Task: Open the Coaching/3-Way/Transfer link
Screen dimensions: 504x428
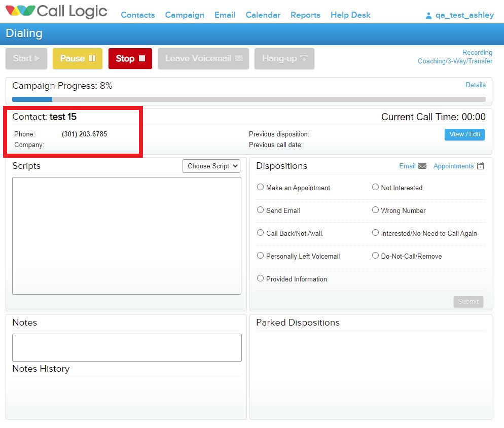Action: pos(455,61)
